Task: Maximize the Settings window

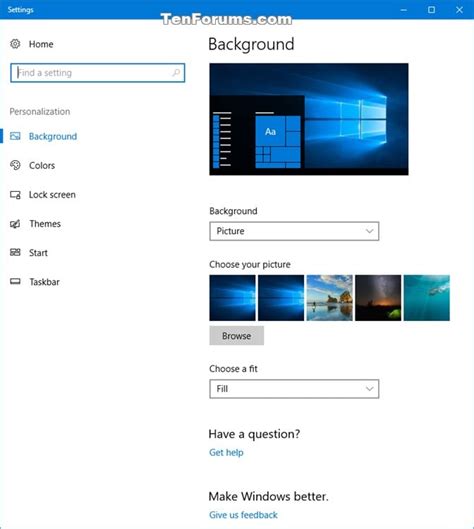Action: [x=431, y=10]
